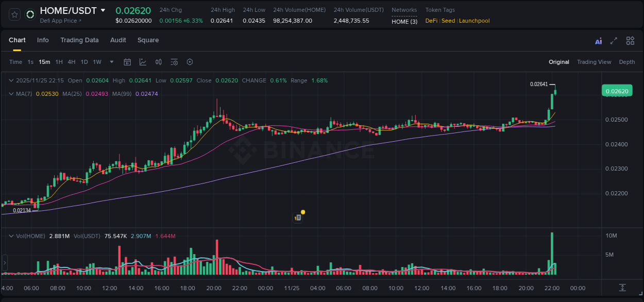Collapse the Vol(HOME) indicator panel
The height and width of the screenshot is (302, 644).
click(11, 236)
